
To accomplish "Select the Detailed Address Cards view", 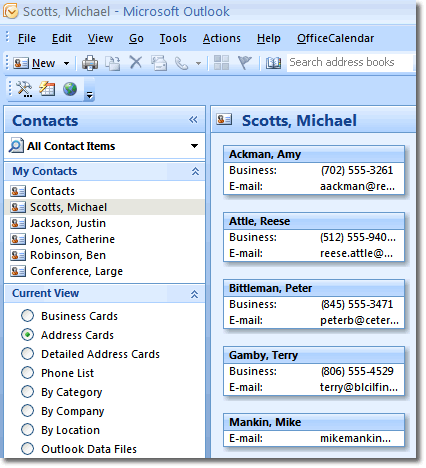I will (x=27, y=353).
